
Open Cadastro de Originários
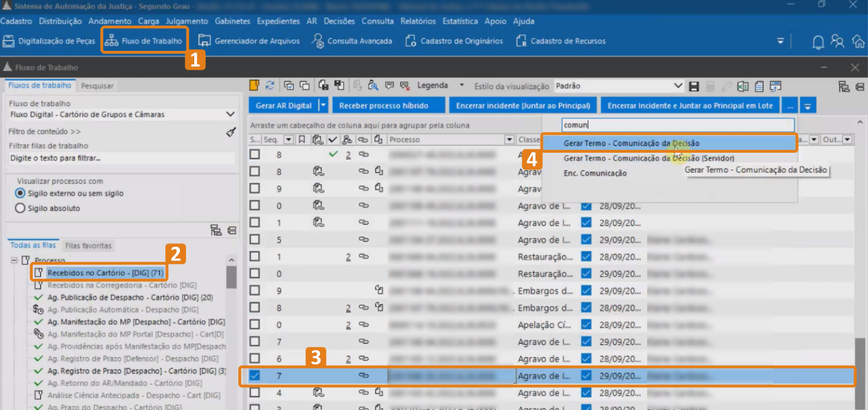[x=454, y=41]
